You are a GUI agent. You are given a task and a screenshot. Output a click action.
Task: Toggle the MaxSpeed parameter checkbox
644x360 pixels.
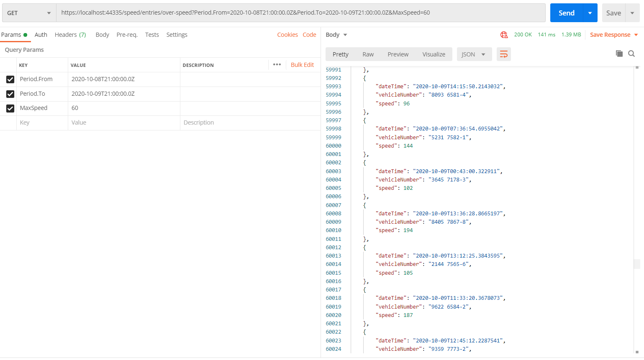pos(10,108)
